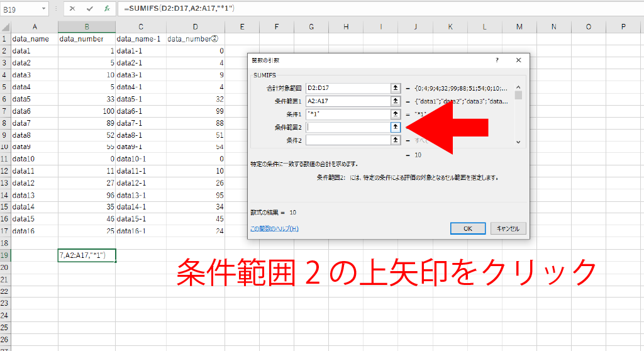This screenshot has width=644, height=351.
Task: Select the row 19 header
Action: point(5,255)
